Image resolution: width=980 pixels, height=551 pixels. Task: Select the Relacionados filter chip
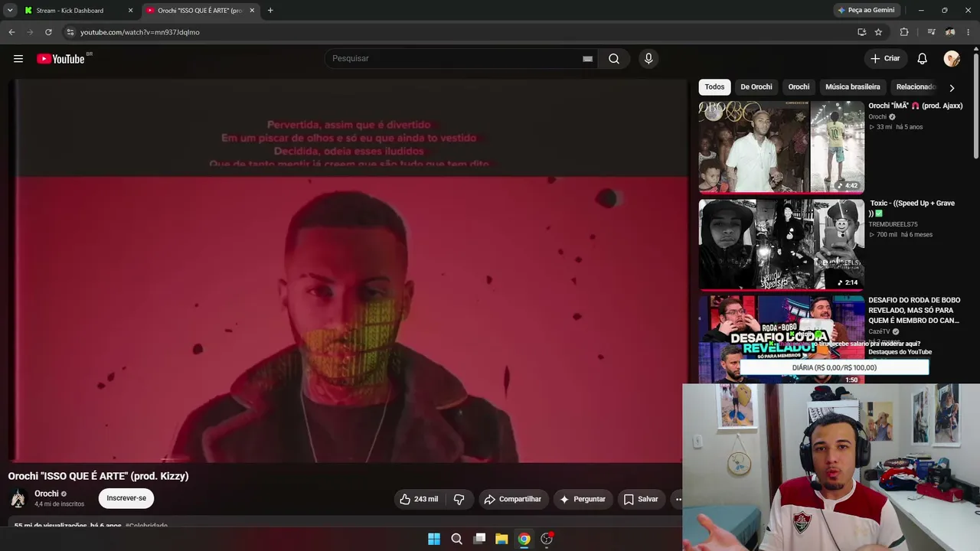pyautogui.click(x=916, y=87)
